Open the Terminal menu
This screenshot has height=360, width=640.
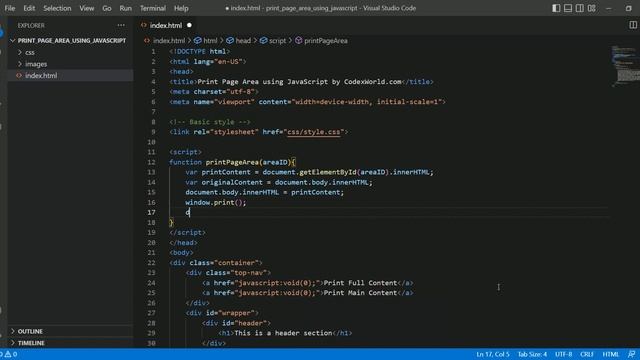(153, 8)
